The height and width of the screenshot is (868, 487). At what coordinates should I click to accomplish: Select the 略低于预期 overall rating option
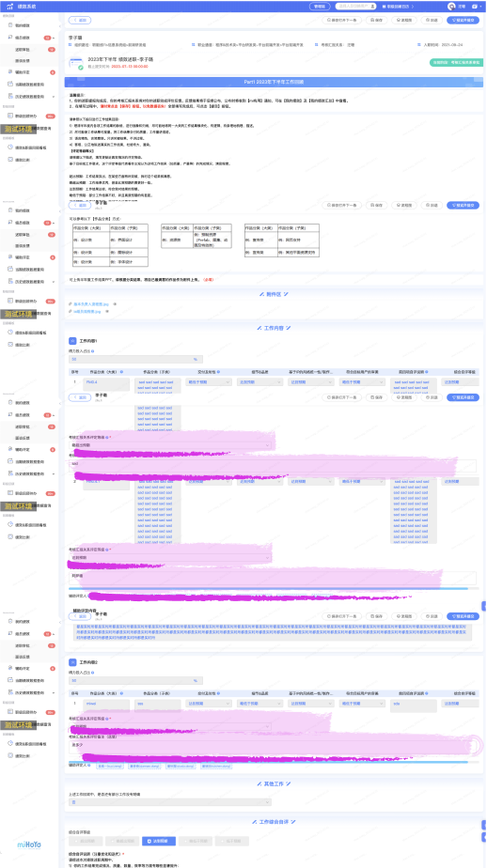(x=196, y=842)
